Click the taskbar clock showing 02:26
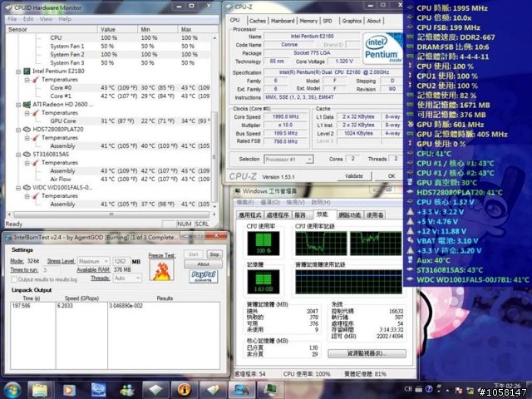This screenshot has width=532, height=399. 506,386
